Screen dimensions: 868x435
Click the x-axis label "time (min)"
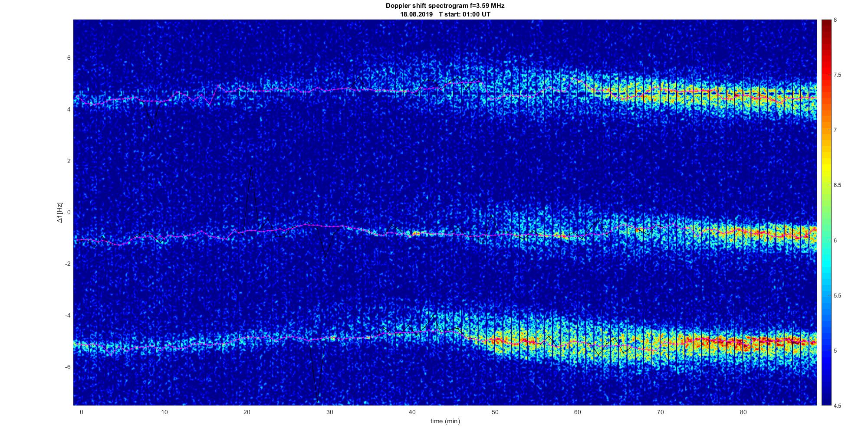[x=445, y=421]
